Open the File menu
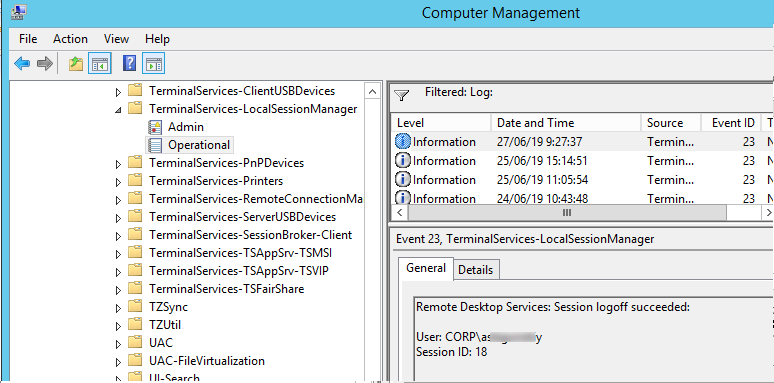 [x=28, y=39]
